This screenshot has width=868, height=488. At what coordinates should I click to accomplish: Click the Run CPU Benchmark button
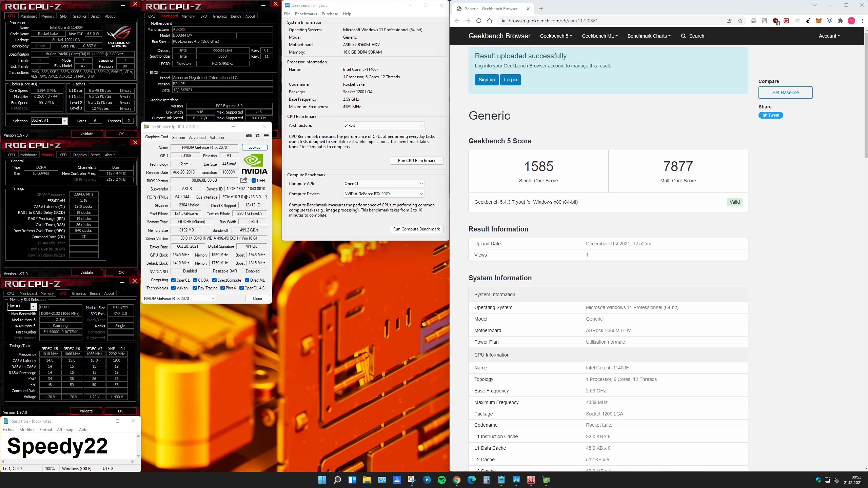[416, 161]
